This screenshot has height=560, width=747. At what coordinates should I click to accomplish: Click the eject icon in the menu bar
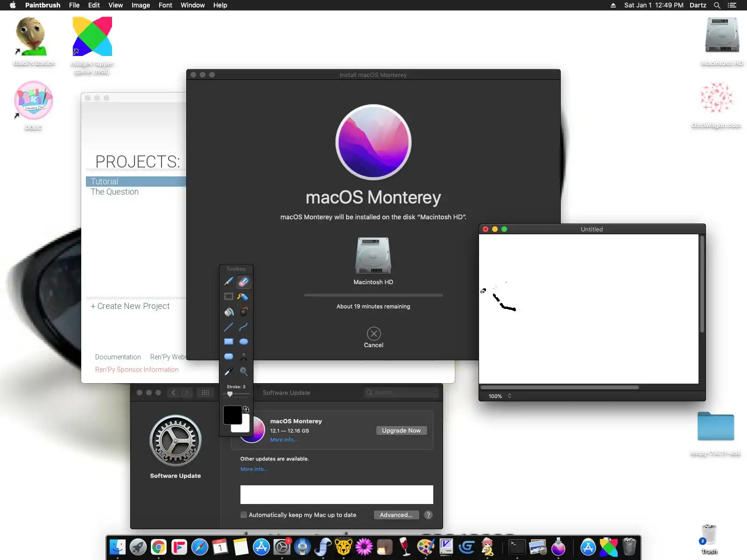point(613,5)
